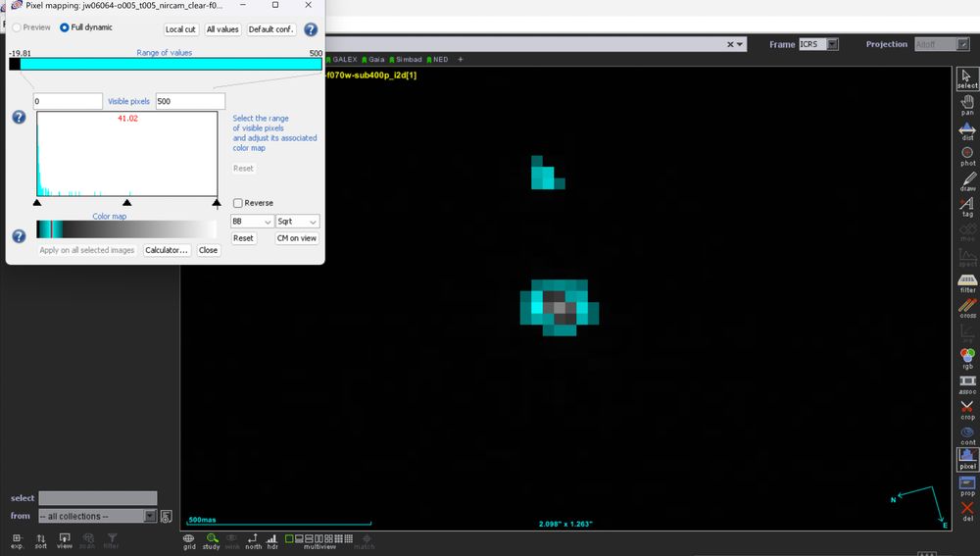Viewport: 980px width, 556px height.
Task: Click the maximum visible pixels field showing 500
Action: pos(190,101)
